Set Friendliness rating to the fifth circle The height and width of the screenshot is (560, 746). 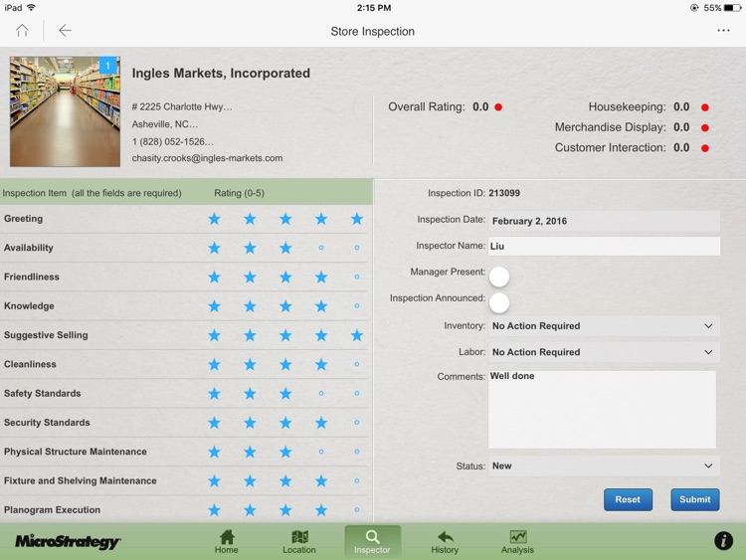(357, 277)
